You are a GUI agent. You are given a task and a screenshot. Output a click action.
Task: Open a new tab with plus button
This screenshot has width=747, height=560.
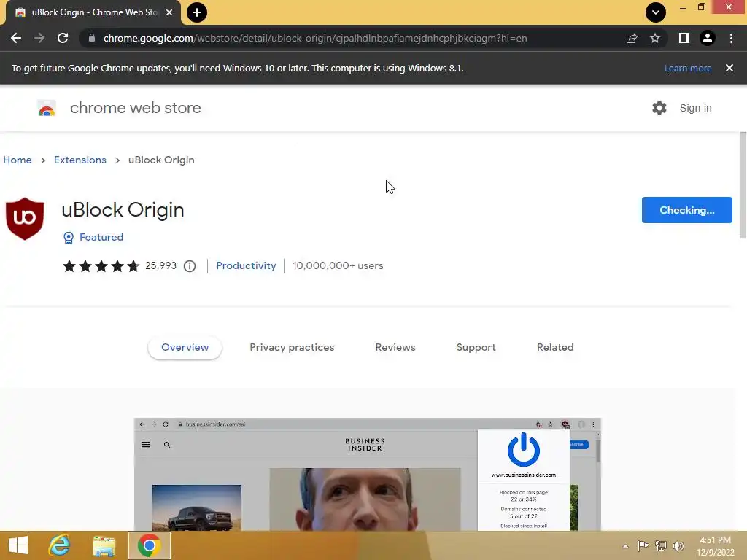197,12
